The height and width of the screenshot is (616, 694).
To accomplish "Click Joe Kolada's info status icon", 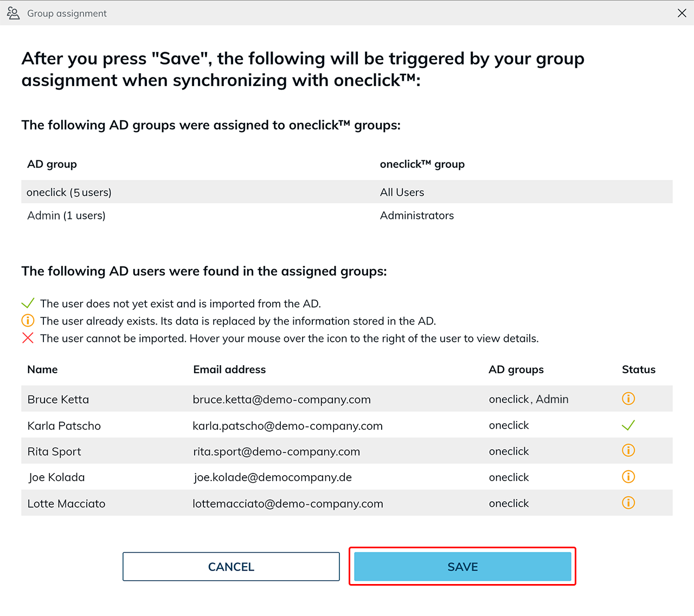I will [628, 477].
